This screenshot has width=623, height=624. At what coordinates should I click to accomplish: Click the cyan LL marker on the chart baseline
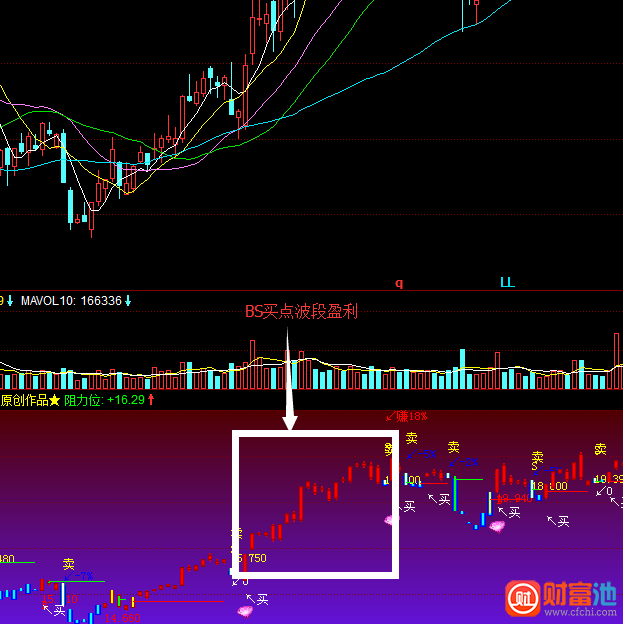508,282
